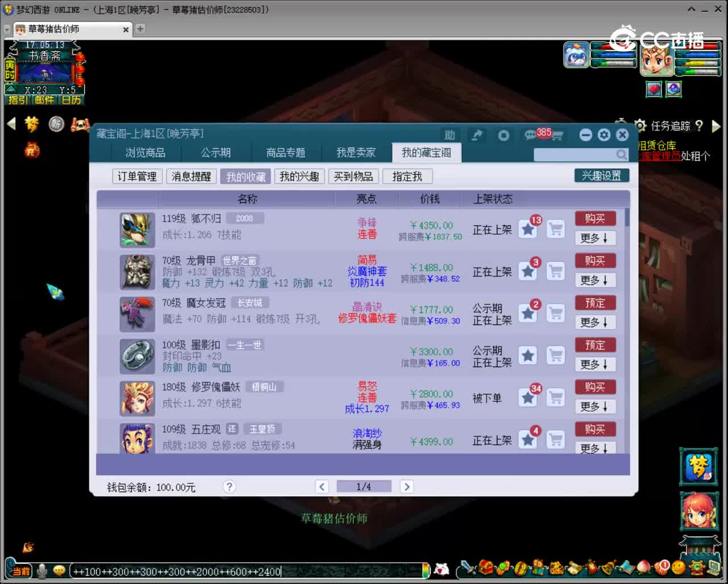This screenshot has width=728, height=584.
Task: Select the 我的兴趣 sub-tab
Action: [299, 176]
